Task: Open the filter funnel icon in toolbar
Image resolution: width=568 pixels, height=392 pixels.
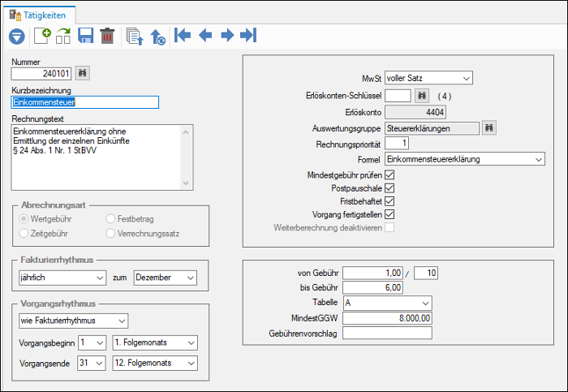Action: point(17,37)
